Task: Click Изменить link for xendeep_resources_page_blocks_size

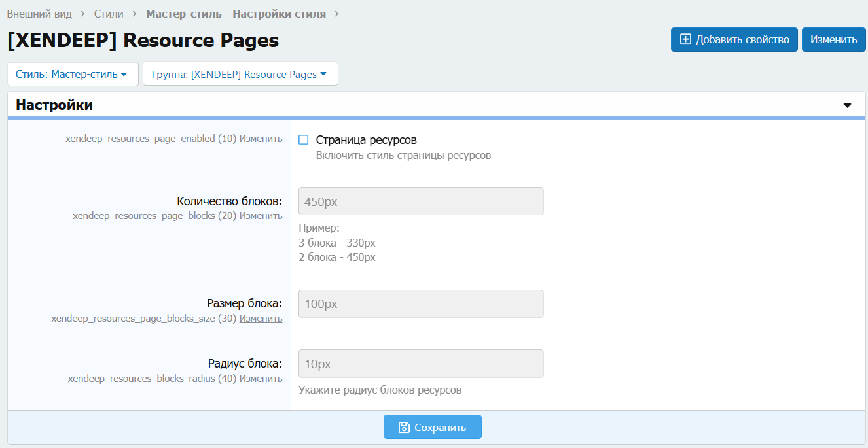Action: click(x=261, y=319)
